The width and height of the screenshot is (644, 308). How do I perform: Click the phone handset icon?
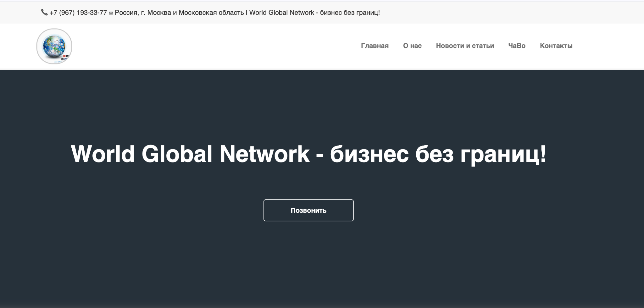(x=44, y=13)
